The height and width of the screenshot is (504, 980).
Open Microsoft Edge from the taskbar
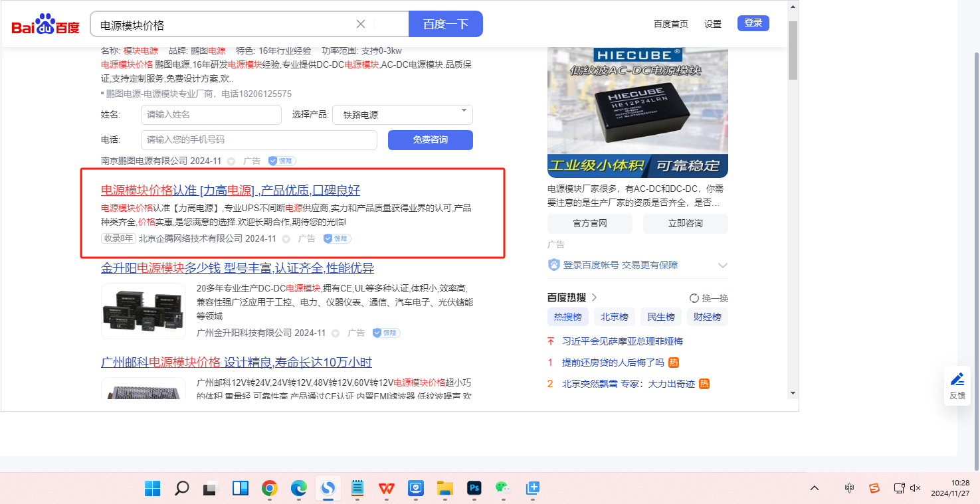point(299,489)
